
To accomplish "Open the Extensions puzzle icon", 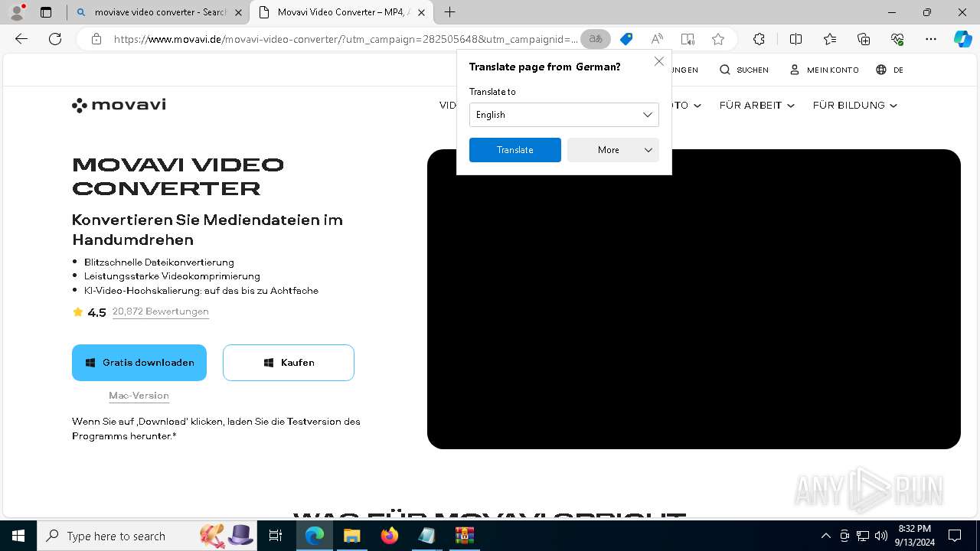I will pyautogui.click(x=759, y=39).
